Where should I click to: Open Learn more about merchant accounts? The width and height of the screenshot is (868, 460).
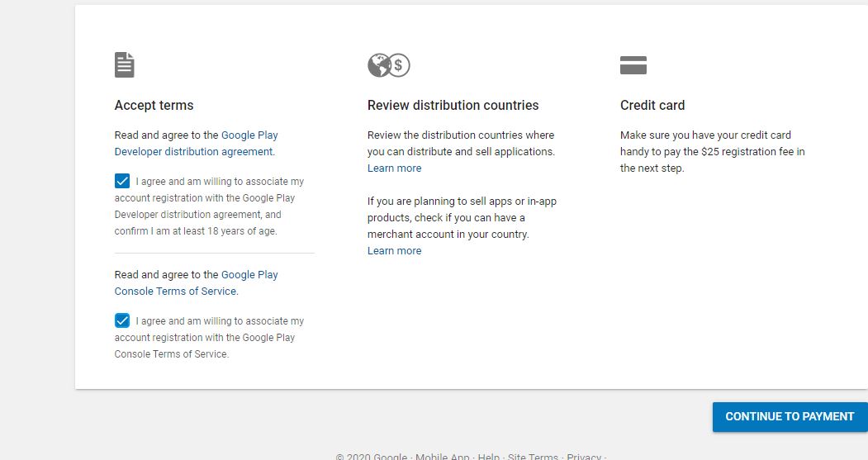[x=394, y=251]
